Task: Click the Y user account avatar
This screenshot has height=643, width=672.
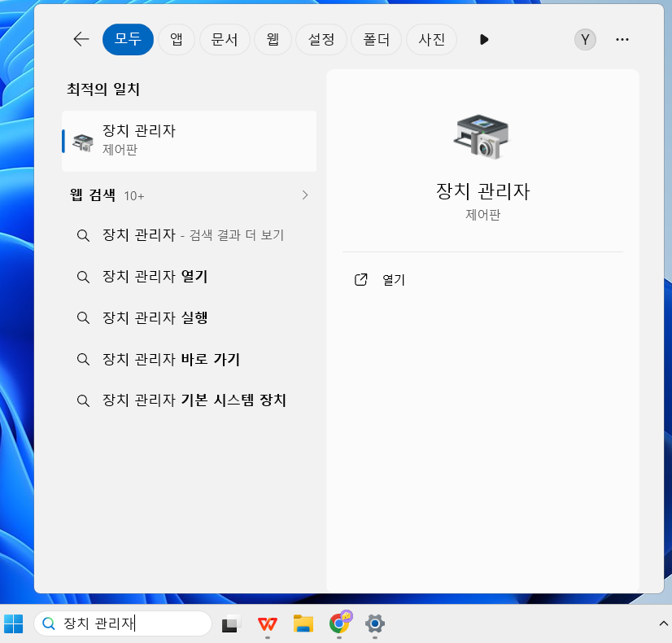Action: 585,39
